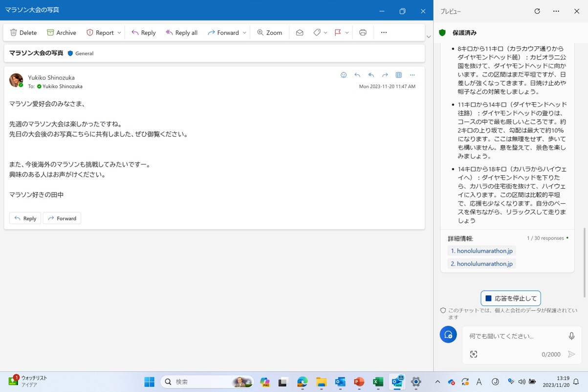Click the forward arrow icon in message header
Image resolution: width=588 pixels, height=392 pixels.
coord(385,75)
